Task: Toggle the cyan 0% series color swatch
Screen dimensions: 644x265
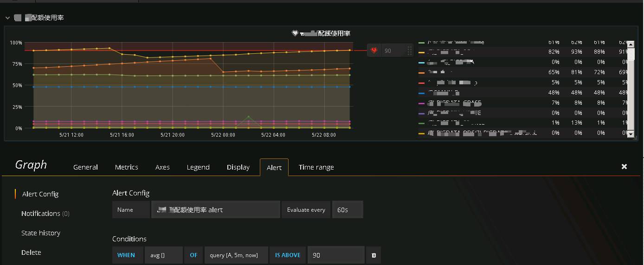Action: [x=422, y=63]
